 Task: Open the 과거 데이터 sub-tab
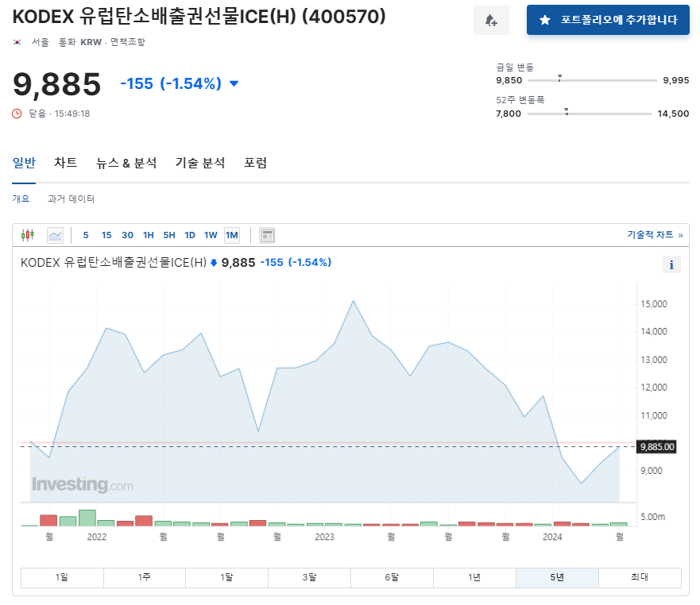tap(71, 198)
